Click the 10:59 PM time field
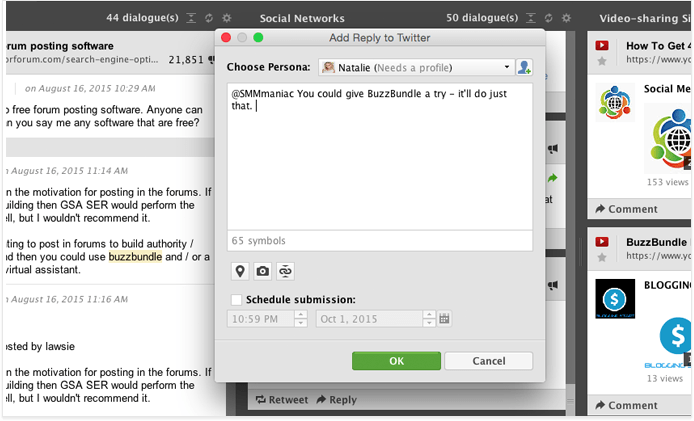 pos(261,319)
